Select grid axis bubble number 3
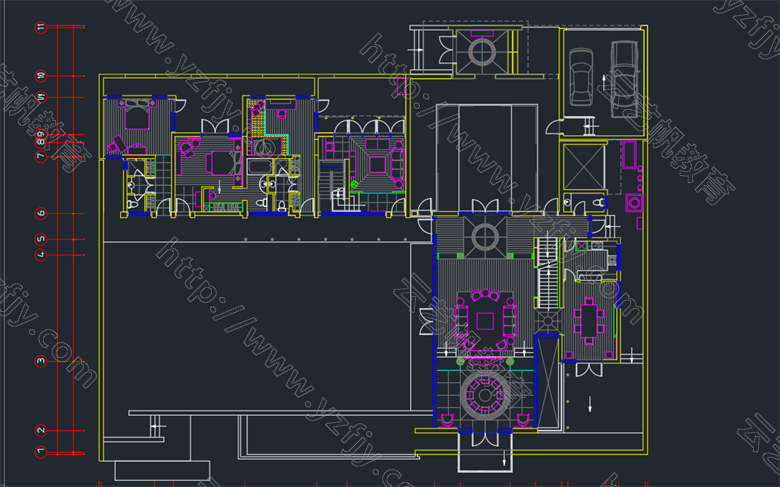The height and width of the screenshot is (487, 780). 41,361
